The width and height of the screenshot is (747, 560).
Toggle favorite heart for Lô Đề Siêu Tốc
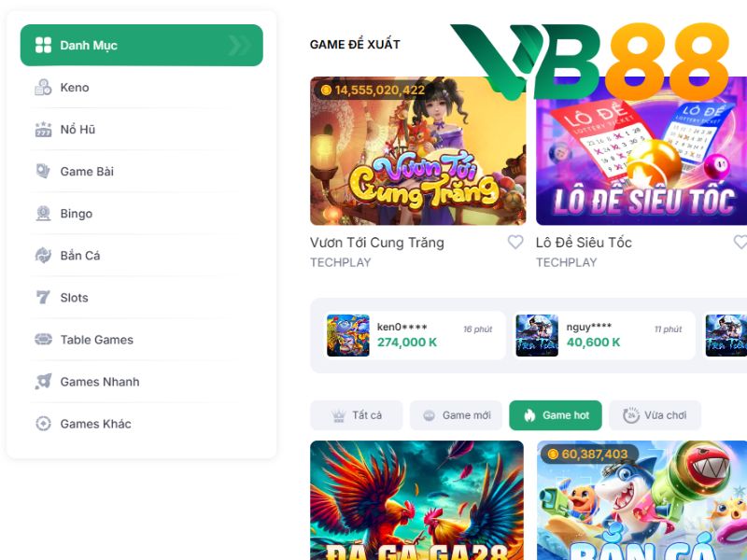click(740, 242)
